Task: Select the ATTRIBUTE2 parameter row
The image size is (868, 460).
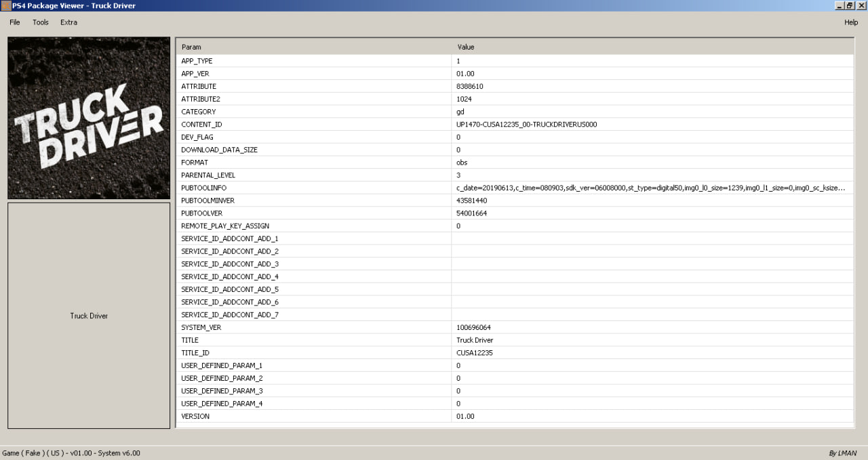Action: pyautogui.click(x=515, y=99)
